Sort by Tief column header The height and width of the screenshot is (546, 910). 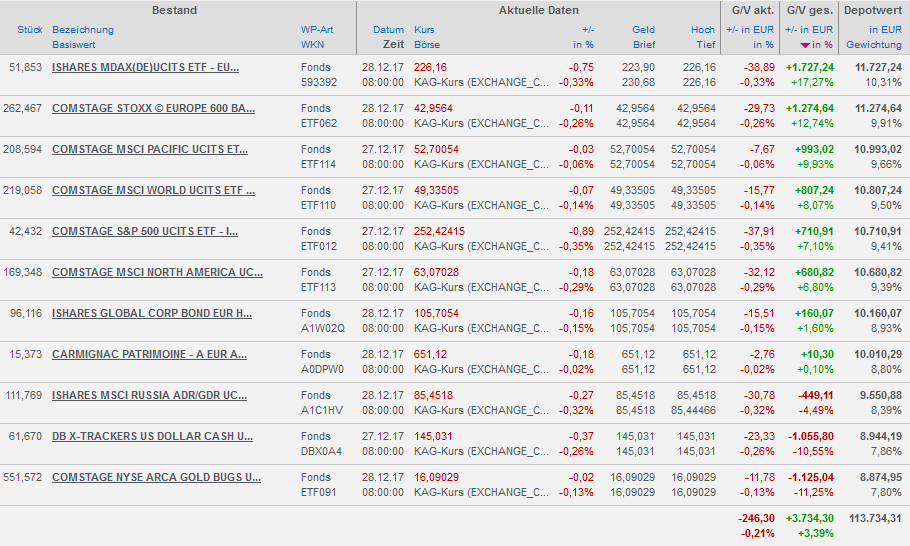(x=706, y=45)
